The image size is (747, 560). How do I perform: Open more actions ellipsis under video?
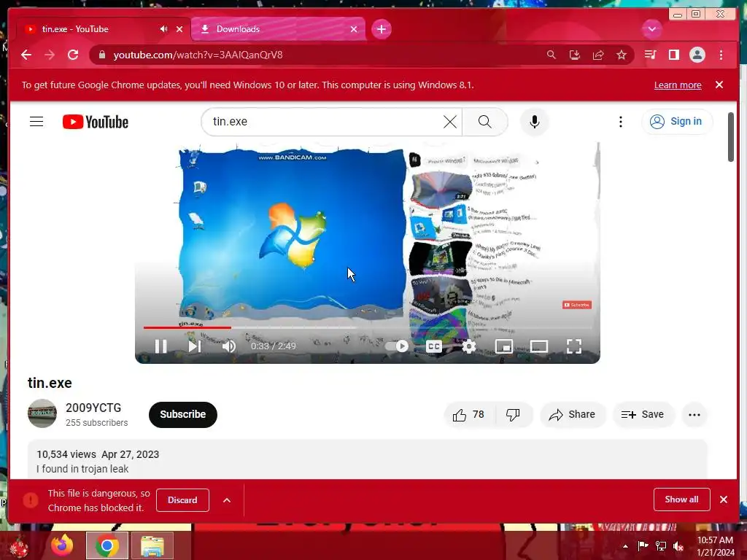(x=694, y=415)
